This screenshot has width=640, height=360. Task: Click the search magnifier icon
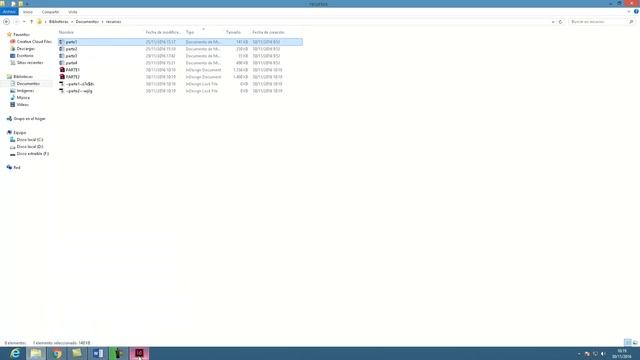tap(631, 22)
